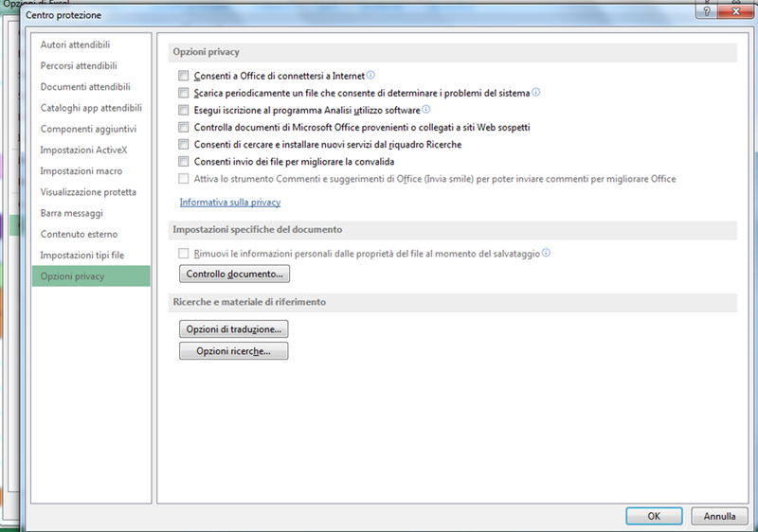Open Informativa sulla privacy link
Viewport: 758px width, 532px height.
click(x=230, y=203)
